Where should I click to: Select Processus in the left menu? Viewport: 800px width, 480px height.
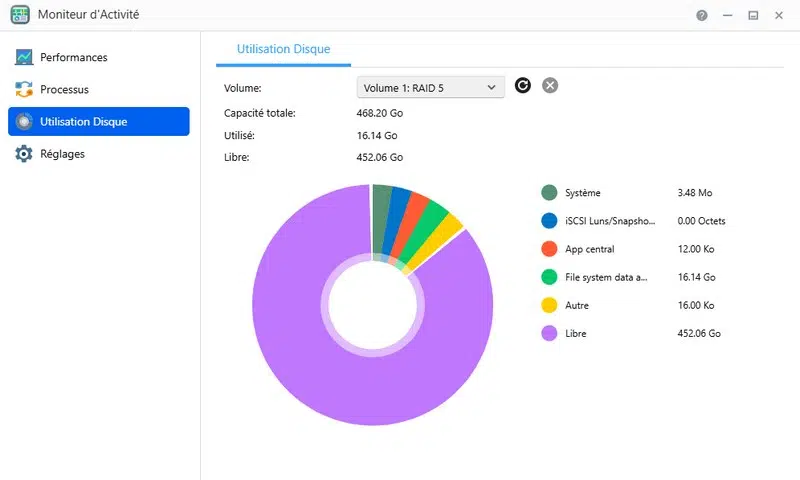coord(64,90)
